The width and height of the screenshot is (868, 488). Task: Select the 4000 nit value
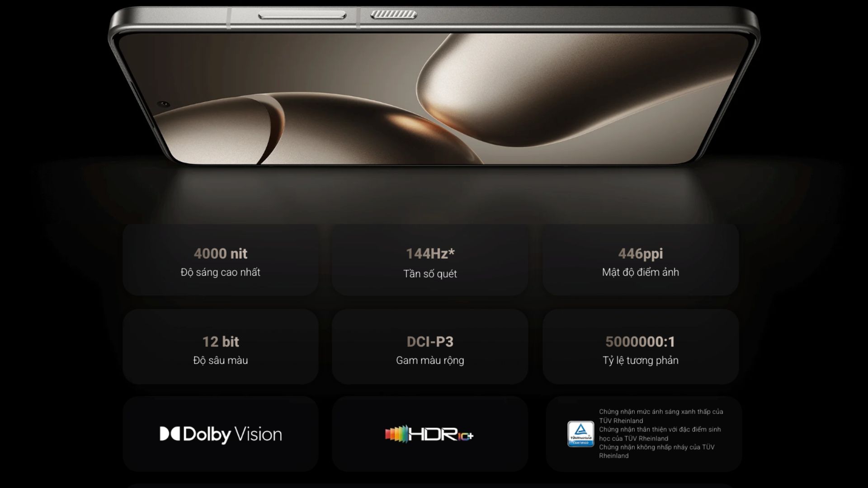tap(221, 253)
